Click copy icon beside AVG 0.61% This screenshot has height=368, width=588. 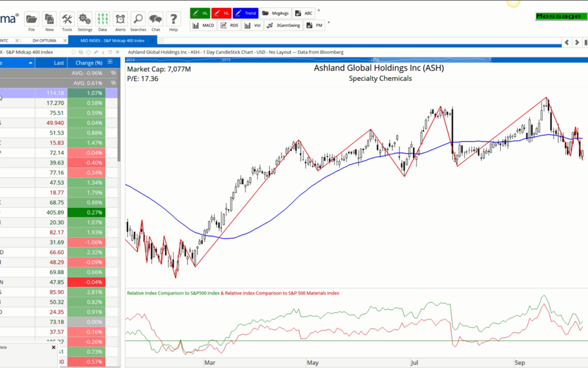point(113,83)
